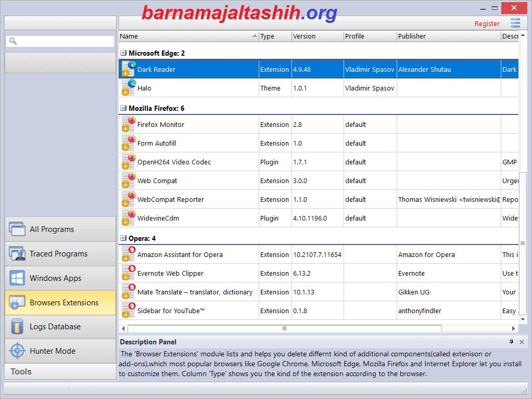Click the vertical scrollbar up arrow
Image resolution: width=532 pixels, height=399 pixels.
pyautogui.click(x=523, y=35)
